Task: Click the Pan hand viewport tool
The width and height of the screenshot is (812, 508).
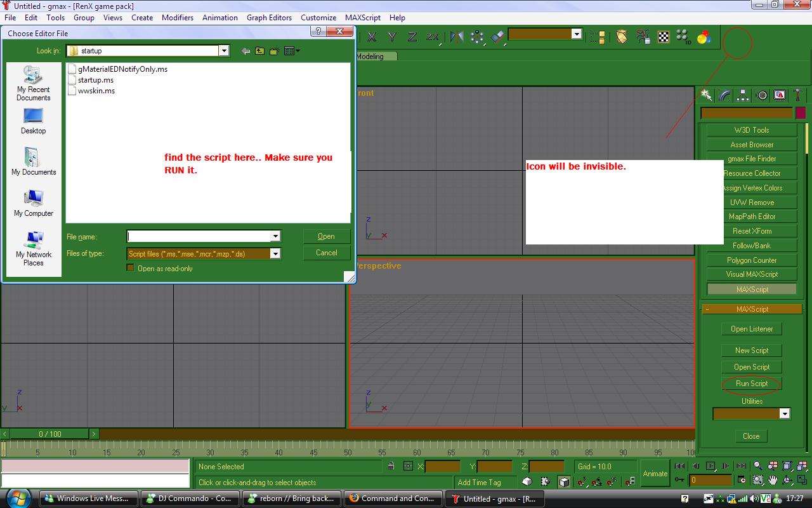Action: (773, 480)
